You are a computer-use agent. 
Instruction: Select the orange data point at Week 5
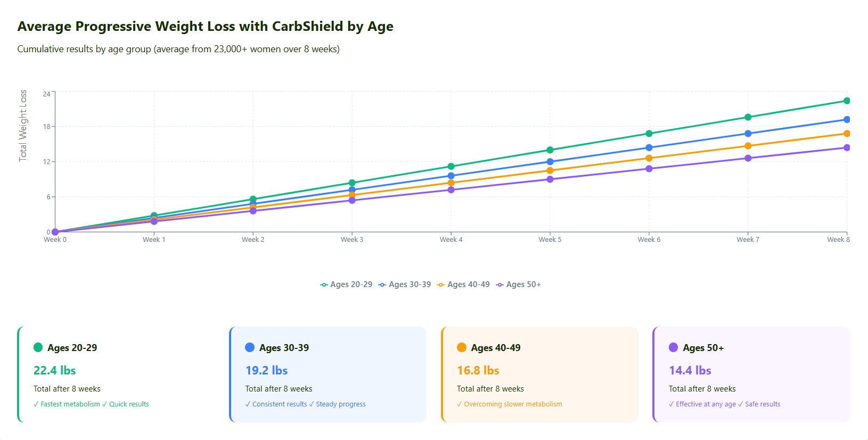(550, 170)
